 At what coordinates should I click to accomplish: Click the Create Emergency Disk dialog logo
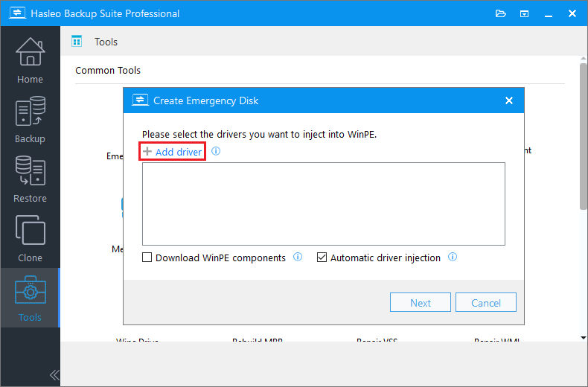(x=140, y=100)
